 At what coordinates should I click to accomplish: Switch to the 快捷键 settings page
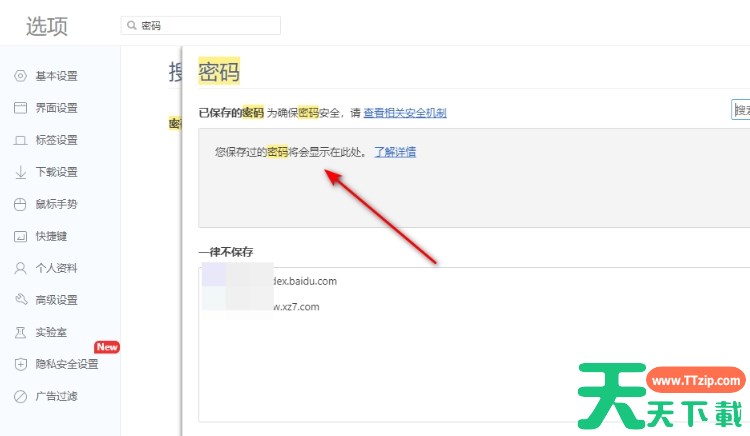click(50, 236)
